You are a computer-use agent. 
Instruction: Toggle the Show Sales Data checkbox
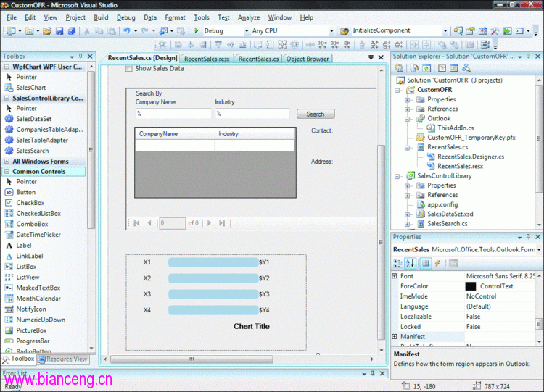(129, 69)
